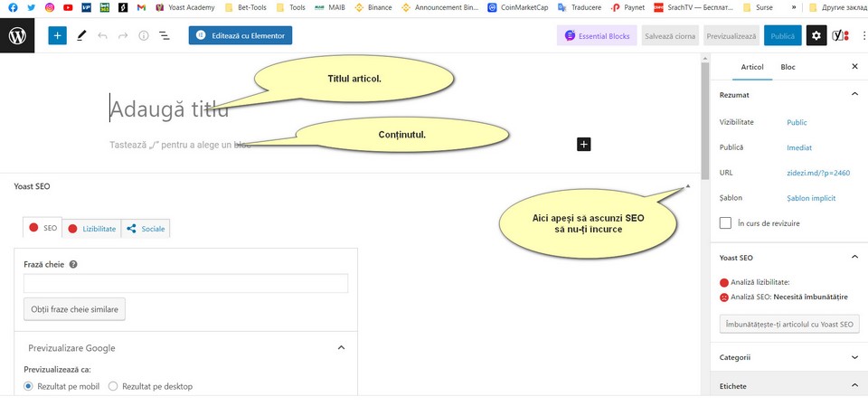Click the WordPress logo icon
The height and width of the screenshot is (406, 868).
(17, 36)
